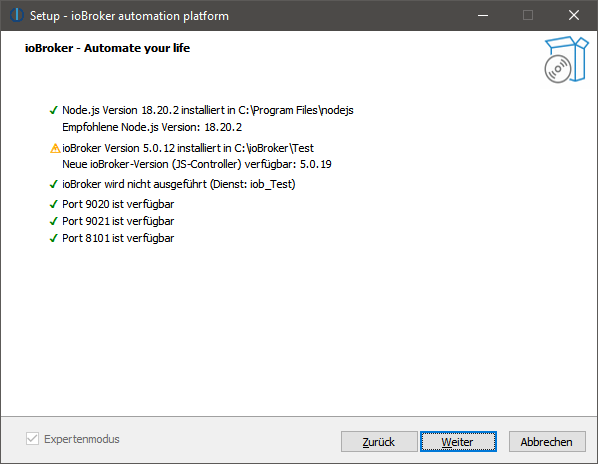
Task: Minimize the Setup window
Action: coord(483,15)
